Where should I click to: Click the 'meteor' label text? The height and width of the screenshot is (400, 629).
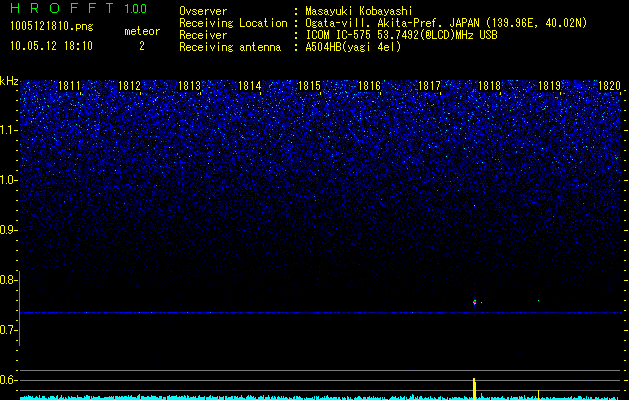142,31
